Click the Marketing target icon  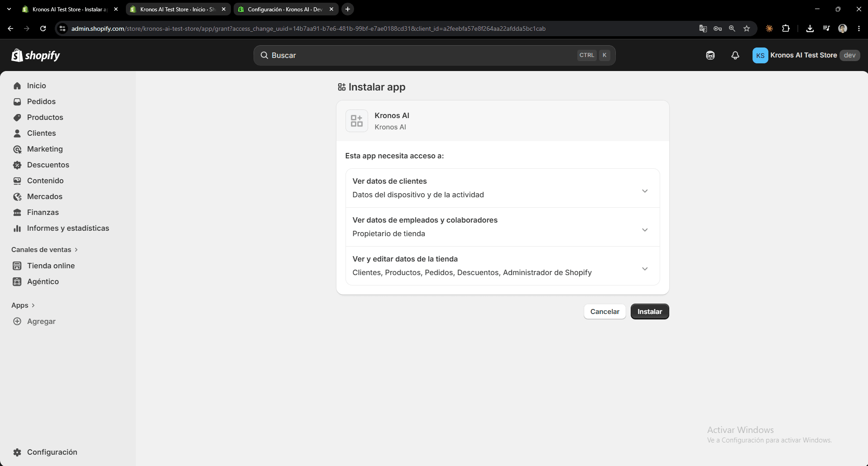17,149
